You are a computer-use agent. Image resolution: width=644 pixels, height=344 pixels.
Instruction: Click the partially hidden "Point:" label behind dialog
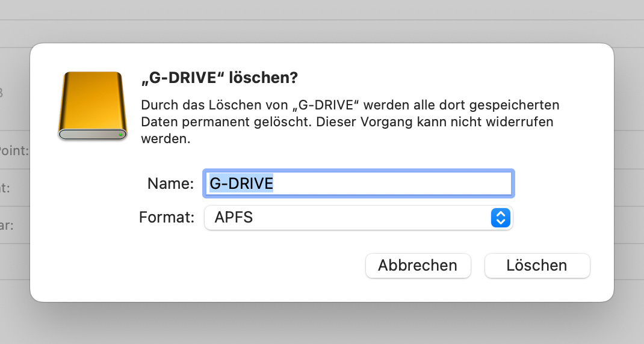(14, 150)
